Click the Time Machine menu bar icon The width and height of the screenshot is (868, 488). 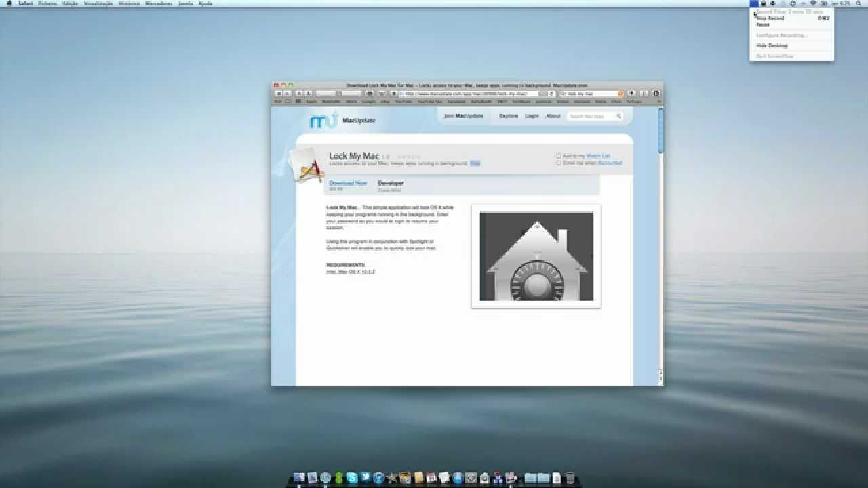click(793, 3)
